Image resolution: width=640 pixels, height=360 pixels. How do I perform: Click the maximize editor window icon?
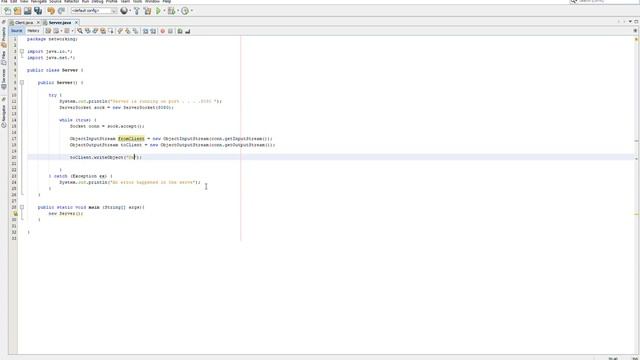coord(636,21)
